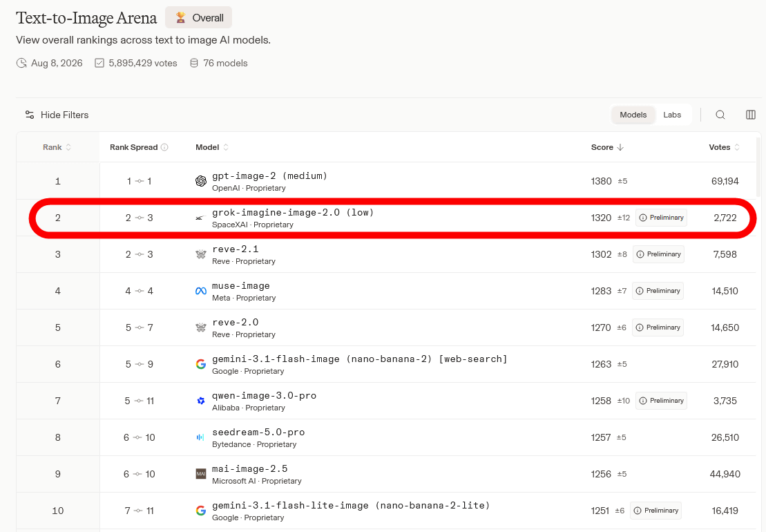Click the database icon beside 76 models

click(x=194, y=63)
